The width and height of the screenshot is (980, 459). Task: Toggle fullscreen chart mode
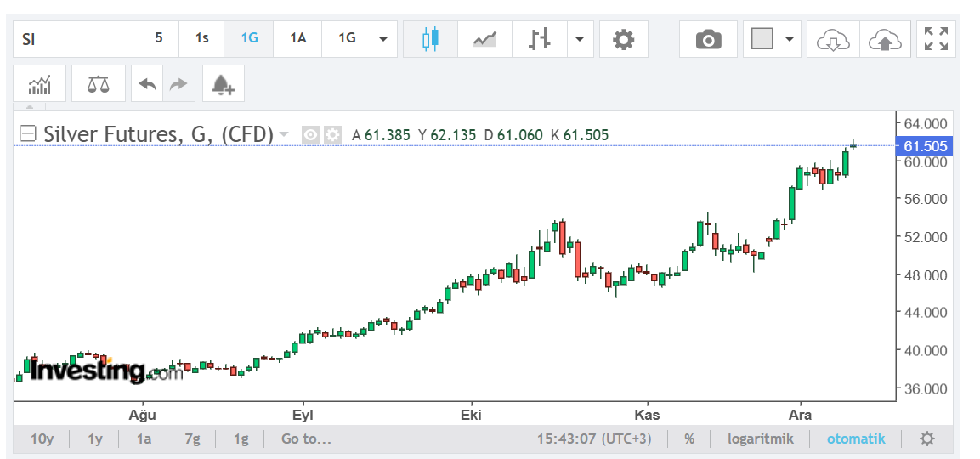tap(936, 39)
